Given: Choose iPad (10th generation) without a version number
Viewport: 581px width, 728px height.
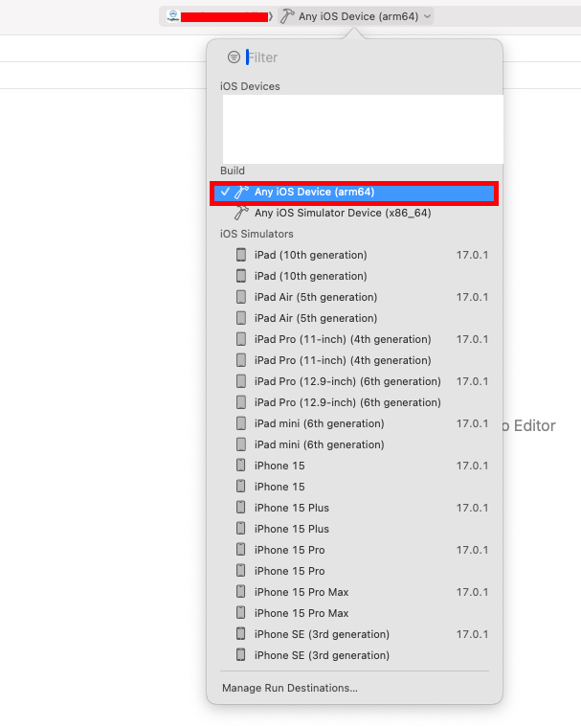Looking at the screenshot, I should [354, 276].
